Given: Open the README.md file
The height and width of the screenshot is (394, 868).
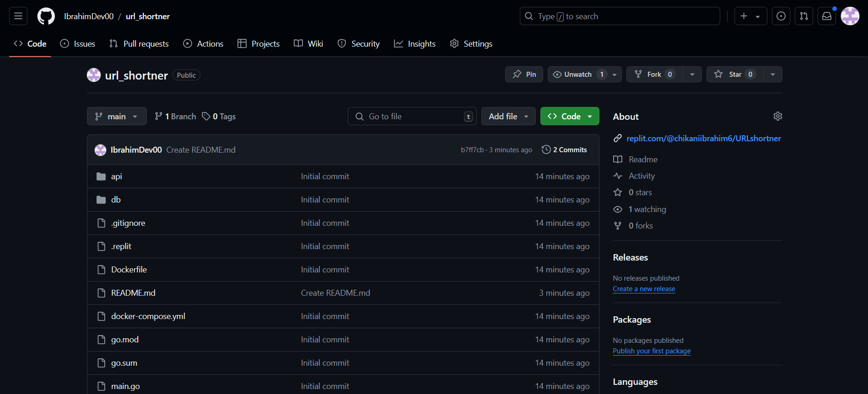Looking at the screenshot, I should pyautogui.click(x=133, y=293).
